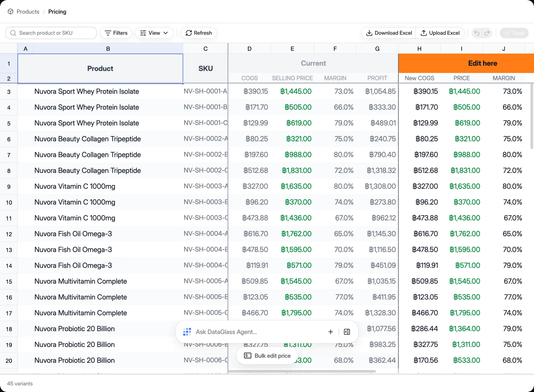Click the plus icon in DataGlass Agent bar

tap(331, 332)
